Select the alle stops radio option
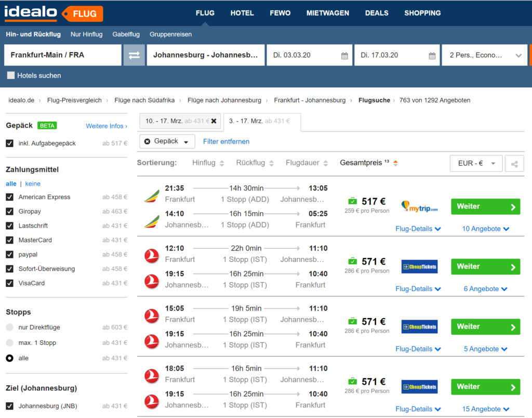The width and height of the screenshot is (532, 418). [x=9, y=358]
